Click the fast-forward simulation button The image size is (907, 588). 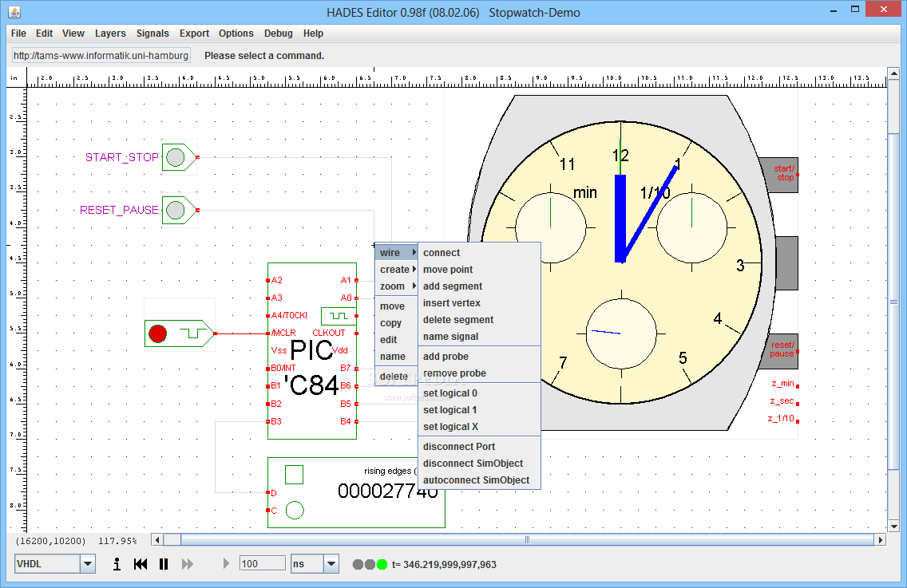(x=188, y=564)
